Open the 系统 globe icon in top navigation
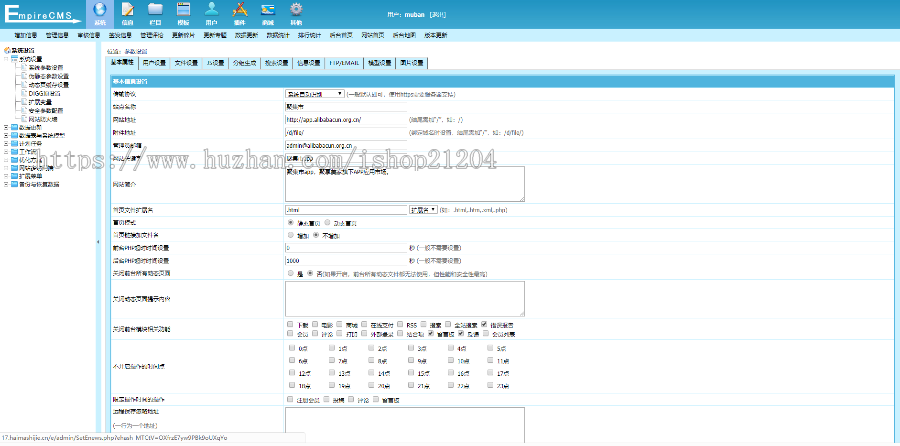 tap(99, 12)
